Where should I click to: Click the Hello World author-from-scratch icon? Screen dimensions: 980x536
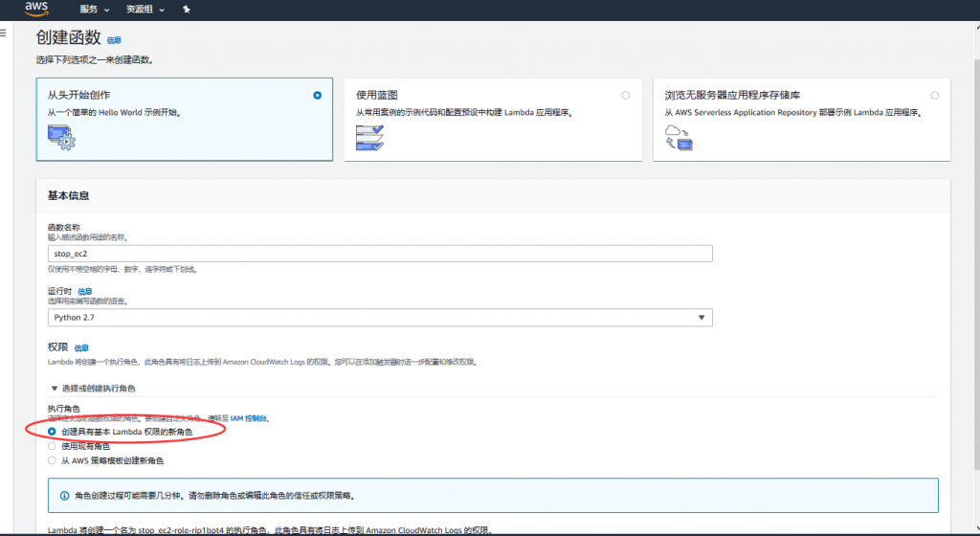click(x=61, y=138)
